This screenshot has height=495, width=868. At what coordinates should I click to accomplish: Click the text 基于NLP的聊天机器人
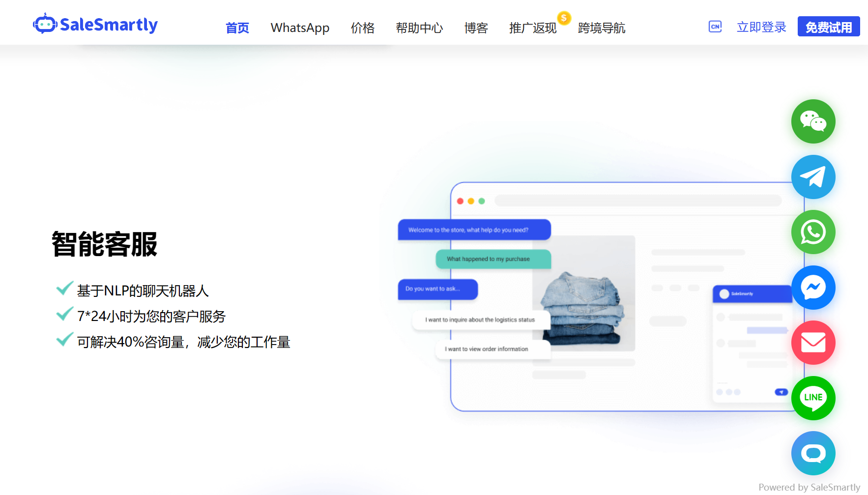[x=143, y=291]
